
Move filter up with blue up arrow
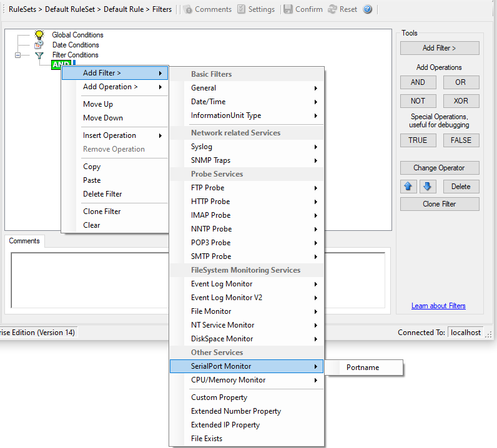click(x=409, y=187)
